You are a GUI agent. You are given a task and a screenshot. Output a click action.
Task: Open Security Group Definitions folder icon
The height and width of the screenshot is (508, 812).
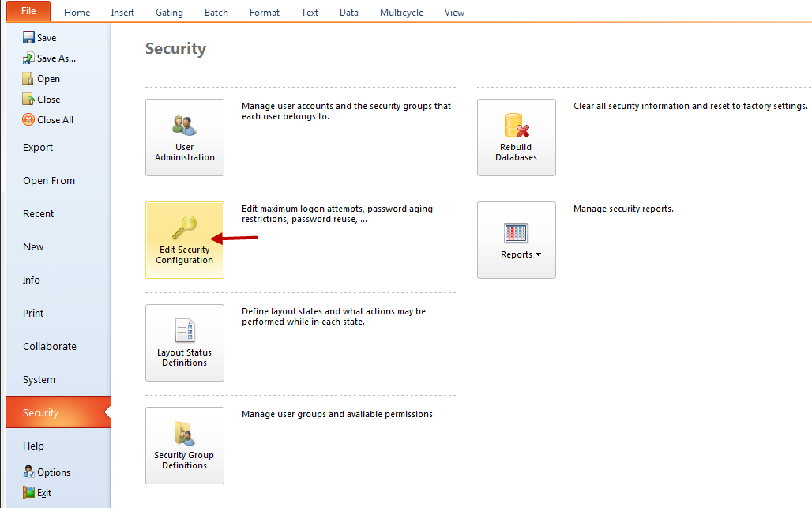pyautogui.click(x=184, y=433)
